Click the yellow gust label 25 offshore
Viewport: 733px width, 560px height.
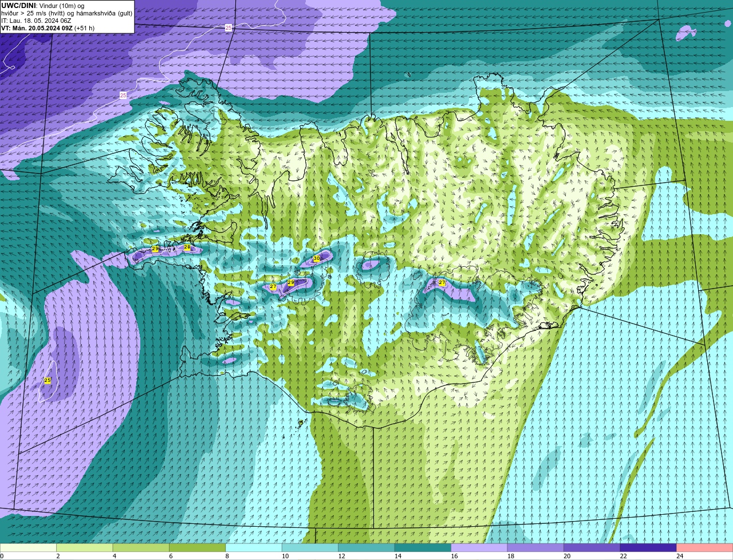tap(48, 380)
